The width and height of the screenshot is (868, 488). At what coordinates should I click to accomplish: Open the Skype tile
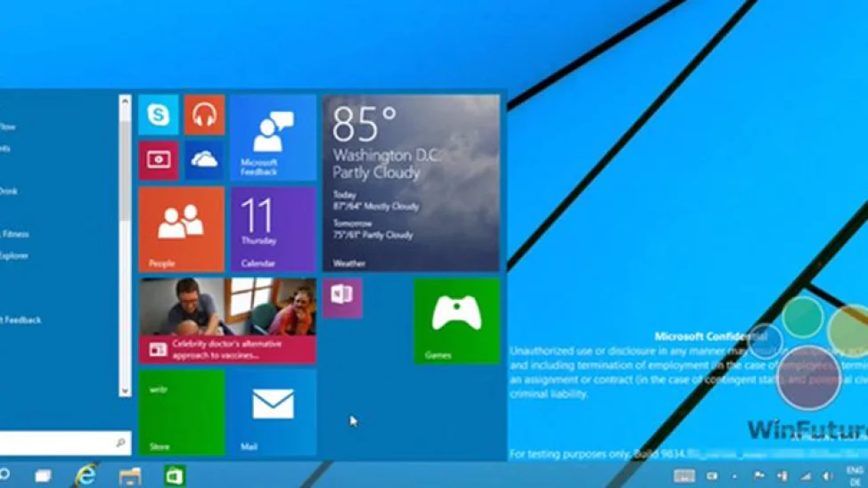tap(159, 115)
